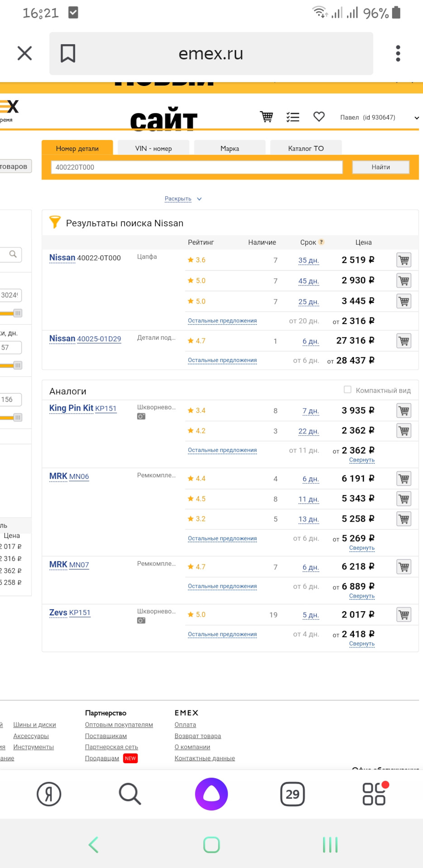The image size is (423, 868).
Task: Select the Номер детали tab
Action: [77, 148]
